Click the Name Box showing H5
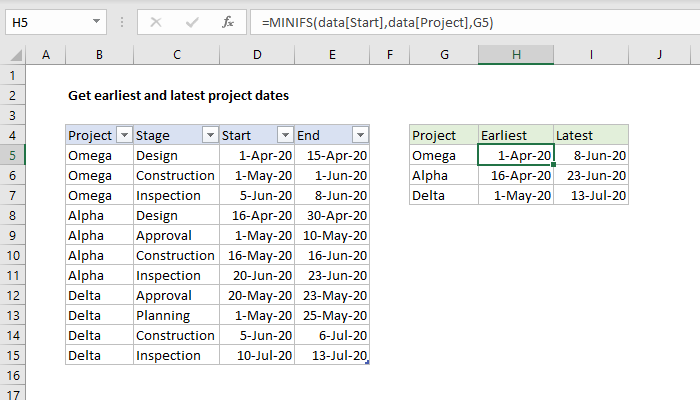700x400 pixels. [45, 22]
